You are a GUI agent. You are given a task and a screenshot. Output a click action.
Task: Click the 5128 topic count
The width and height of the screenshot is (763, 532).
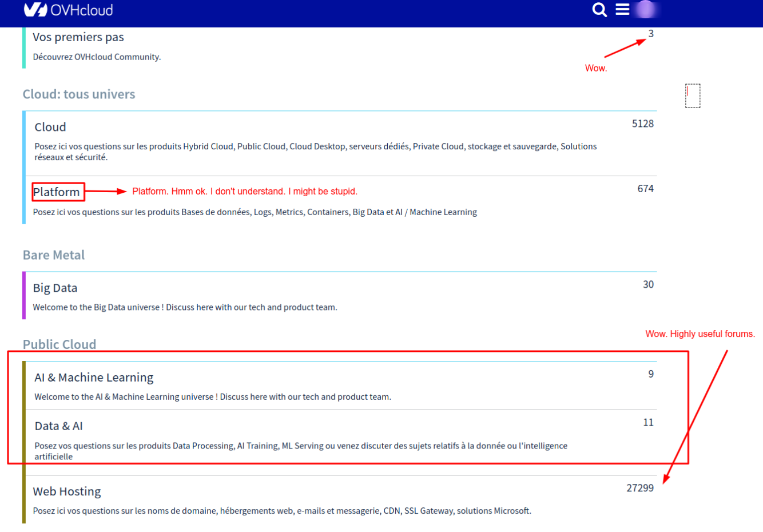pos(642,124)
